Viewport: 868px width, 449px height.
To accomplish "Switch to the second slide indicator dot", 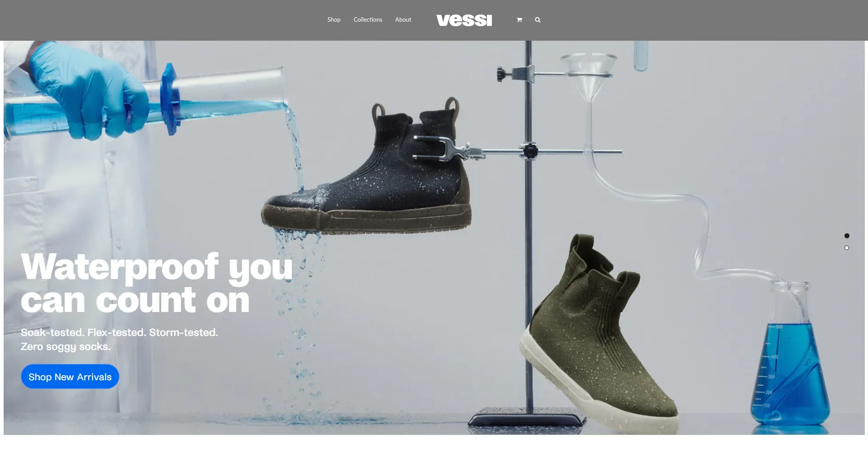I will pos(847,248).
